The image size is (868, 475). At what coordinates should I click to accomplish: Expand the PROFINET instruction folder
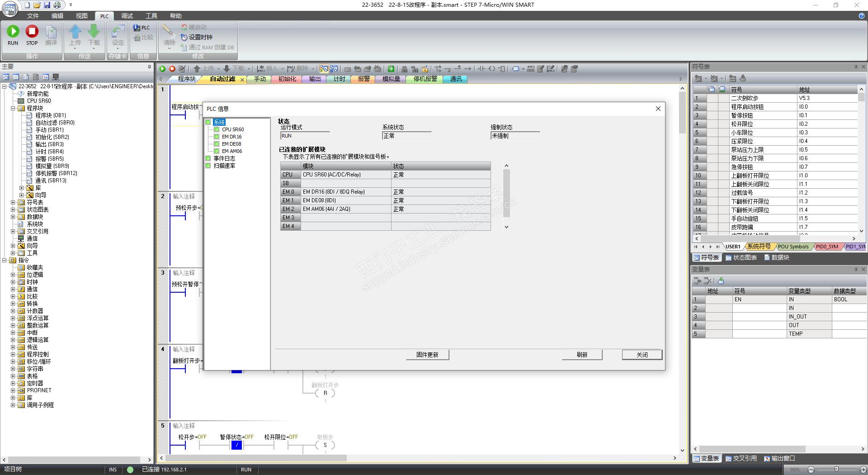13,390
